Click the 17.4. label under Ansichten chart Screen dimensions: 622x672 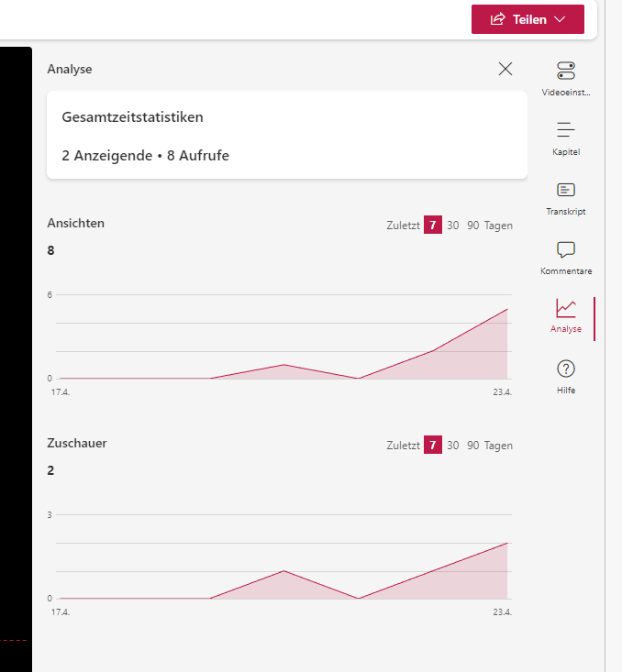pyautogui.click(x=61, y=392)
